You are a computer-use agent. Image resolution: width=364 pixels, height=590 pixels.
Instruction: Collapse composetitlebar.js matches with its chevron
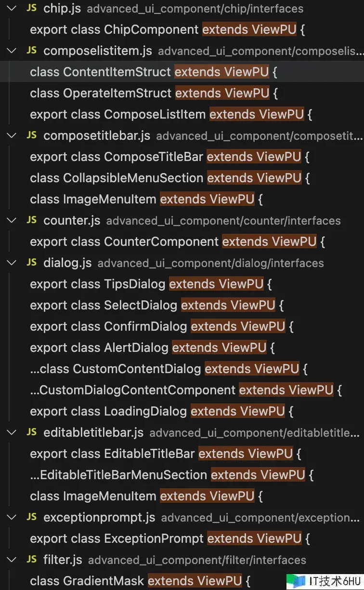click(11, 135)
